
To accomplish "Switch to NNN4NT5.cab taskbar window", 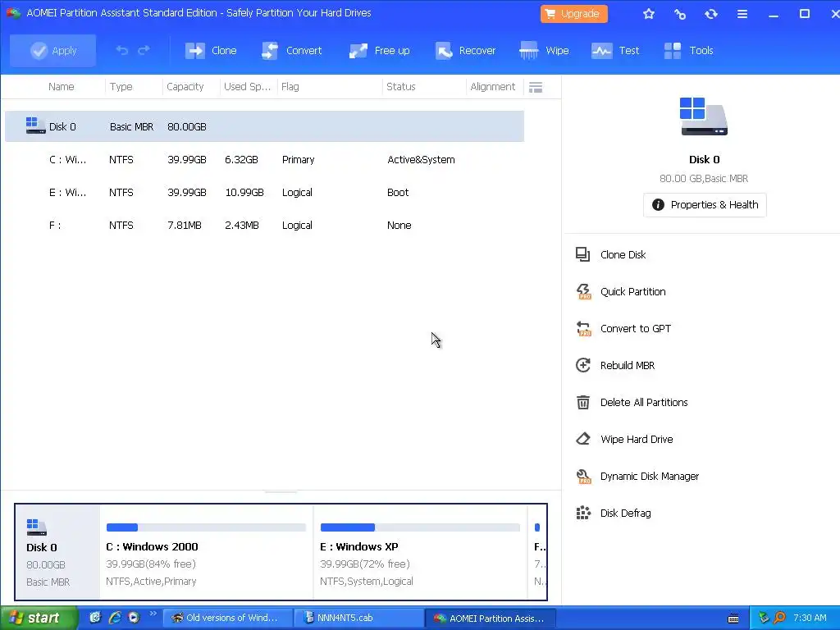I will click(359, 619).
